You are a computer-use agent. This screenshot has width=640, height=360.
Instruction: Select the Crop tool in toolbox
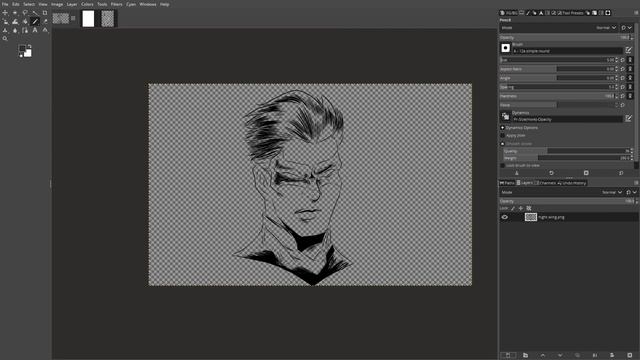point(45,13)
